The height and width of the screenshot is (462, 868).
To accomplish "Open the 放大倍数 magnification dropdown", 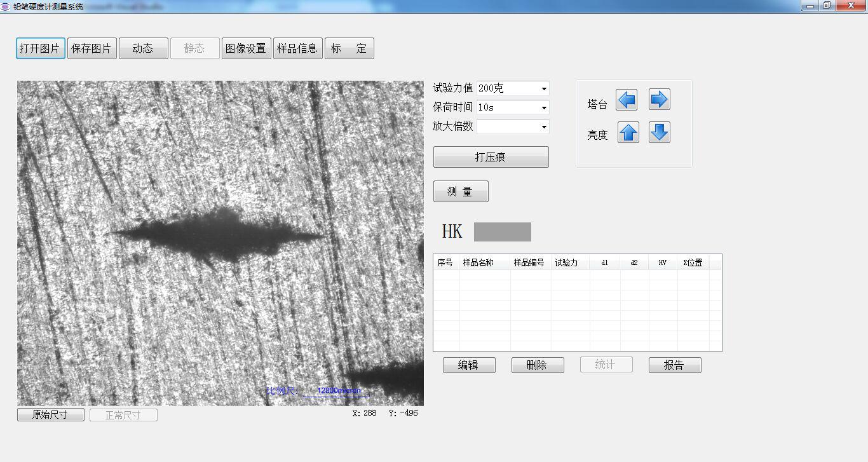I will 544,127.
